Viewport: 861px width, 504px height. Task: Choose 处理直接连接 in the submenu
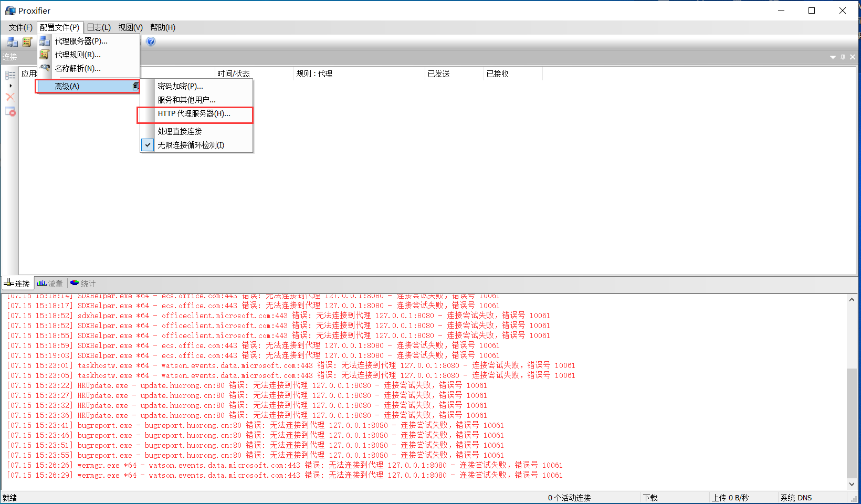(x=197, y=131)
